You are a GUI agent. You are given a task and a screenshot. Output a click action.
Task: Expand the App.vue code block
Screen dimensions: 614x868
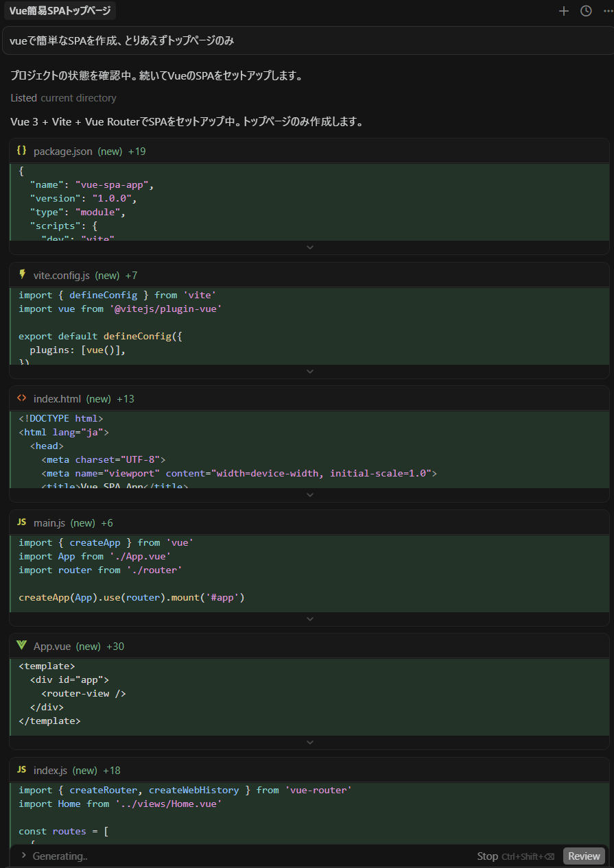pyautogui.click(x=309, y=743)
